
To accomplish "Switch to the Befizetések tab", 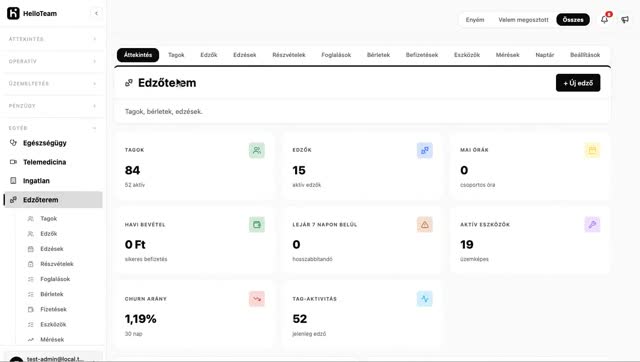I will coord(422,55).
